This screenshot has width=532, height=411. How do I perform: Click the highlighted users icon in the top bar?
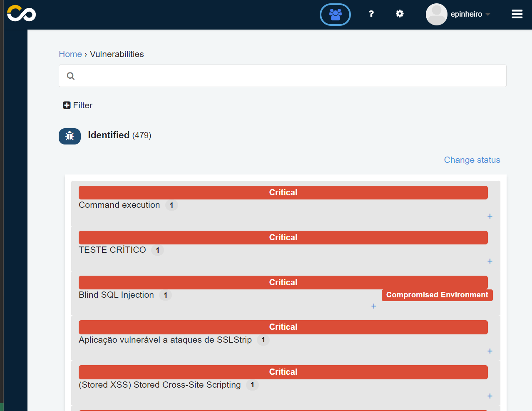click(x=335, y=14)
